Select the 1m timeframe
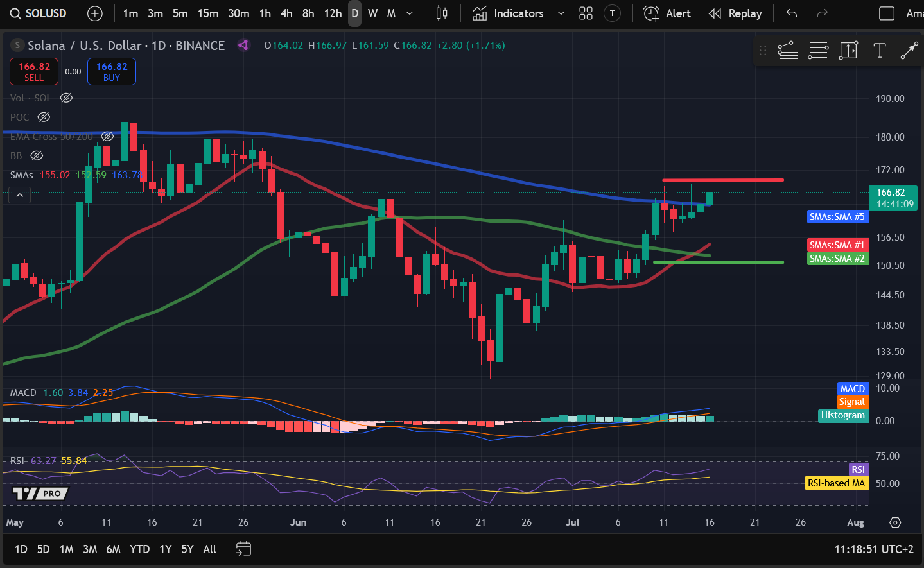This screenshot has height=568, width=924. click(130, 13)
